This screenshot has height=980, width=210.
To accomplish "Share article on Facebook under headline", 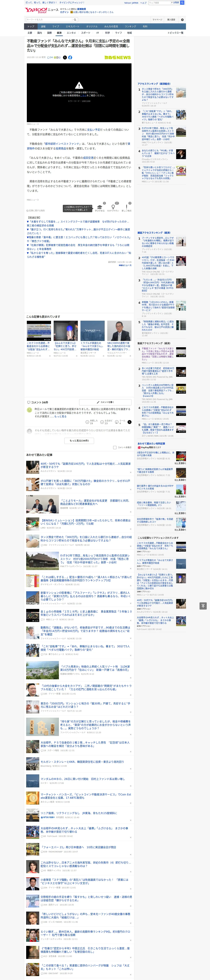I will [70, 57].
